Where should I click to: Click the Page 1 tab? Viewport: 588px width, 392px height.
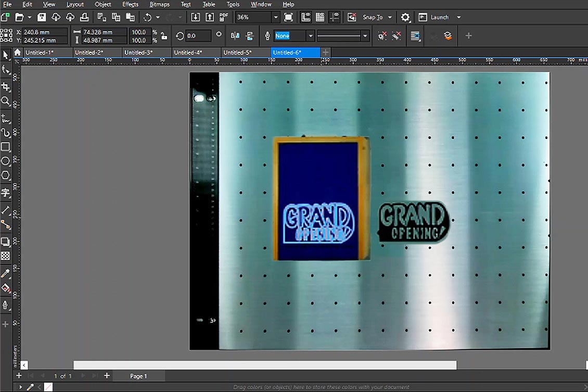click(138, 376)
